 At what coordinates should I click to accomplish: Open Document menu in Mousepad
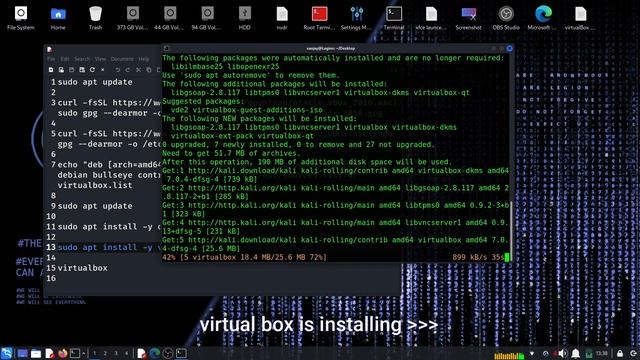pos(122,59)
